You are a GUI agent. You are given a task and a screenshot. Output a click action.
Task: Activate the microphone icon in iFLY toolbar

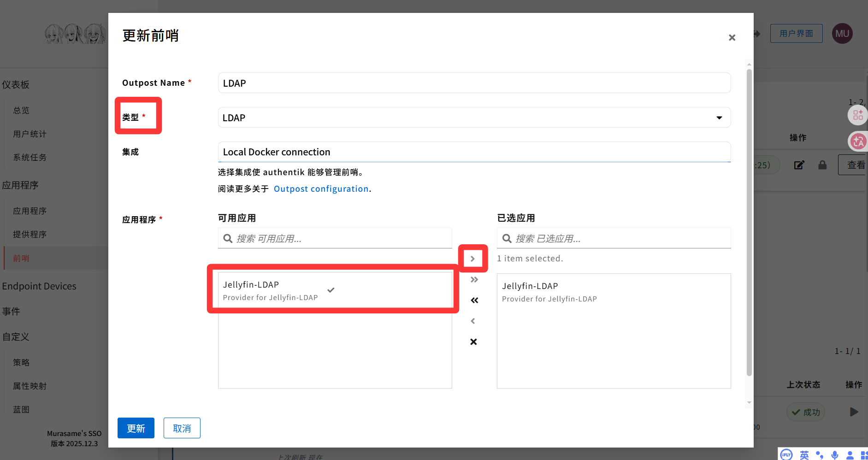(x=835, y=455)
